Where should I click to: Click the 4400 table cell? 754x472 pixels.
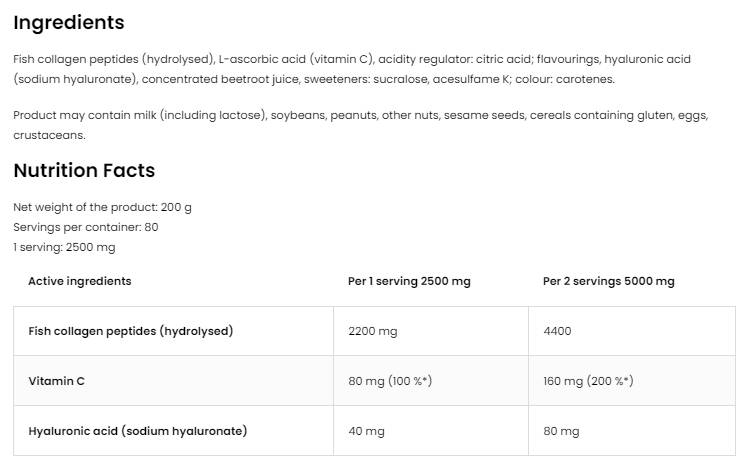tap(557, 331)
